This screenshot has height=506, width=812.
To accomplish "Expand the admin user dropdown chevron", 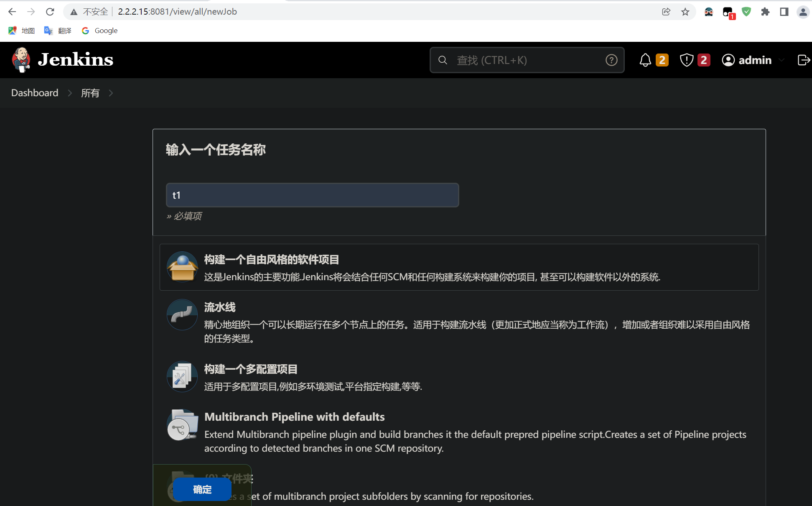I will click(781, 60).
